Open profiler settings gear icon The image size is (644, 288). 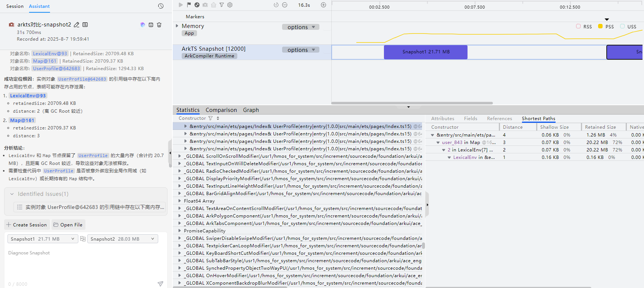pos(230,5)
